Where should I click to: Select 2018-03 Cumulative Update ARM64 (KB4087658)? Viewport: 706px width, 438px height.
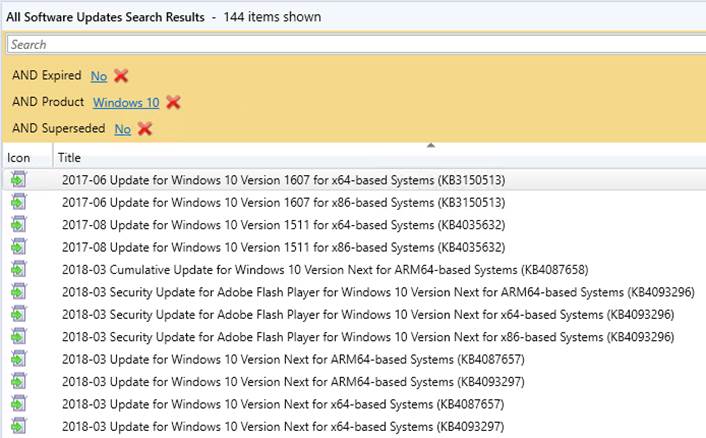click(x=325, y=270)
